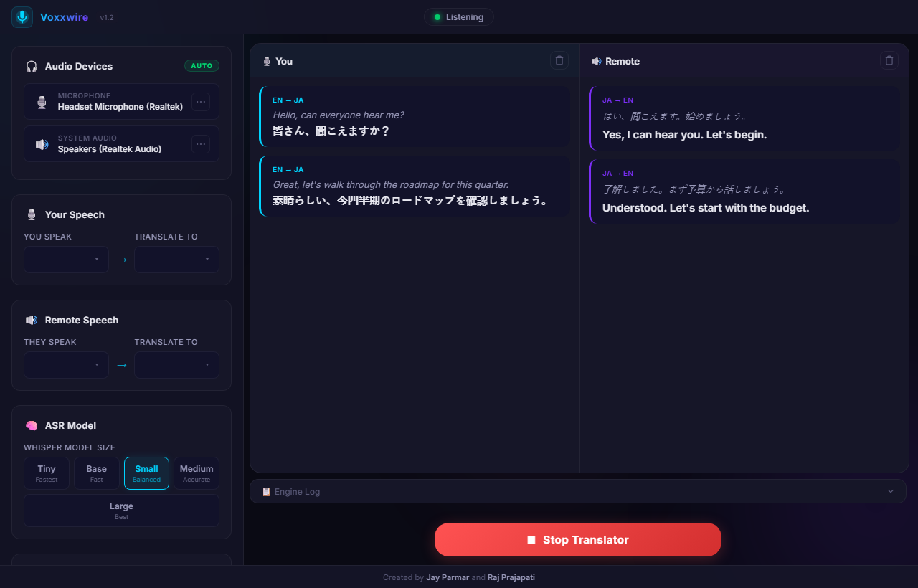Open the You Speak language dropdown
This screenshot has height=588, width=918.
(x=66, y=260)
